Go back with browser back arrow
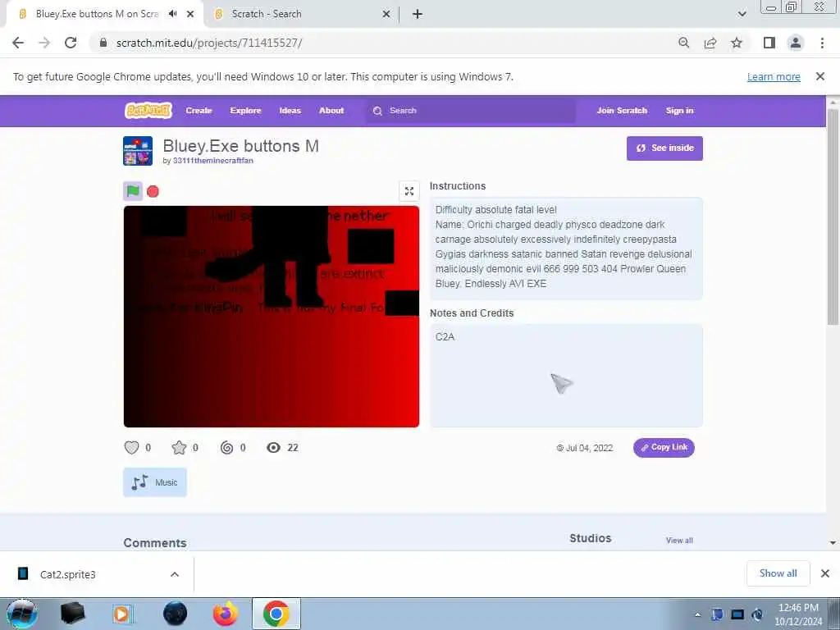840x630 pixels. (x=18, y=43)
